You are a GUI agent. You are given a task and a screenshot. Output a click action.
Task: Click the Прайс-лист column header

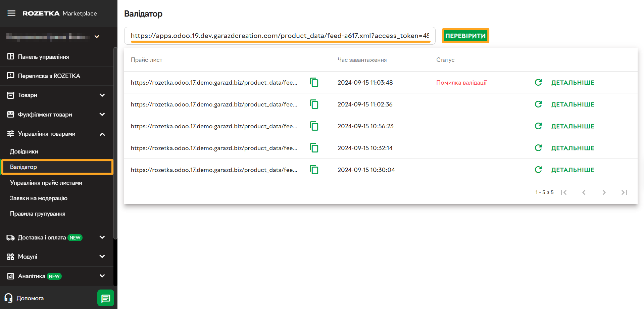click(147, 60)
